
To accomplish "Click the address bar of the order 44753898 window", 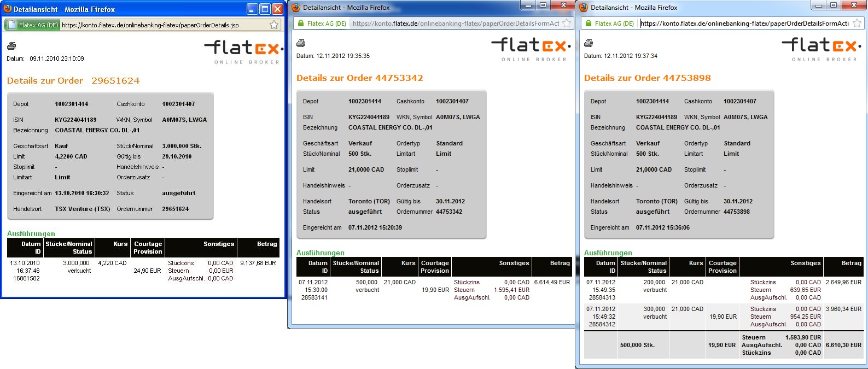I will [744, 24].
